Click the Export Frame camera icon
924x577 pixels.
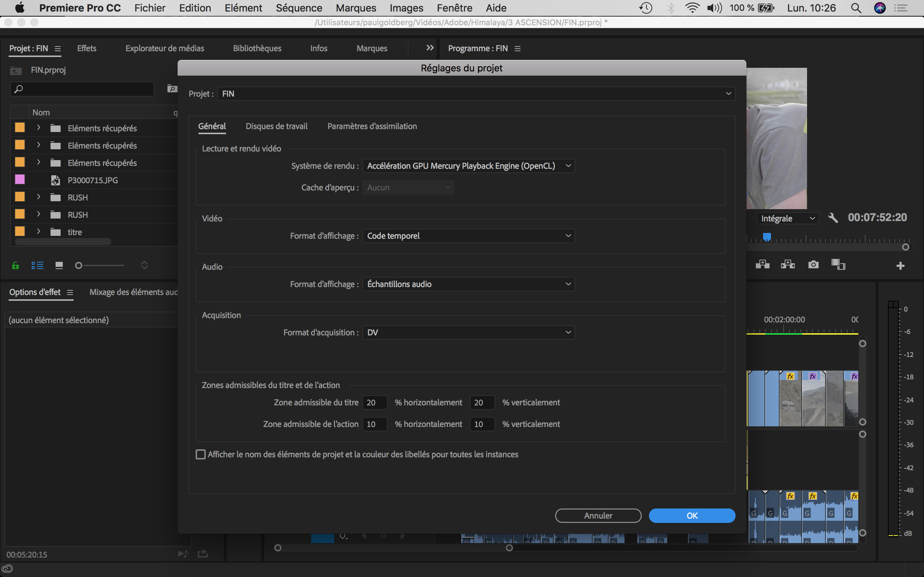pos(813,264)
